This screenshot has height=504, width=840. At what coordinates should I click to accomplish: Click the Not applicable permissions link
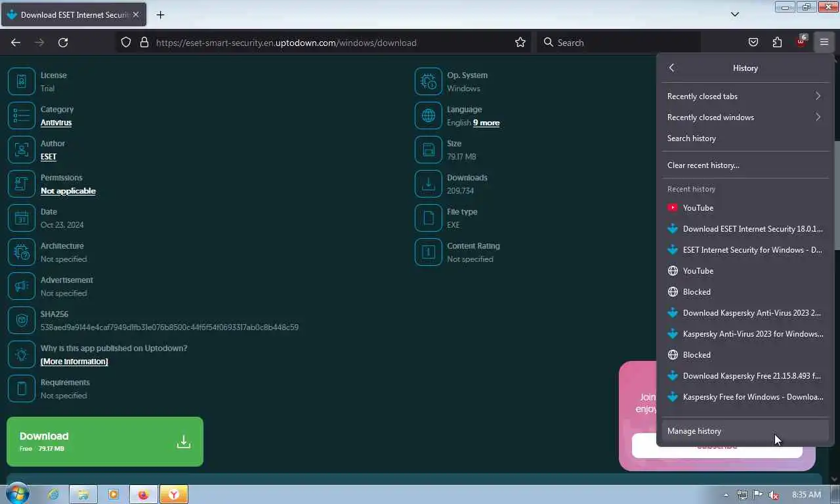coord(68,191)
